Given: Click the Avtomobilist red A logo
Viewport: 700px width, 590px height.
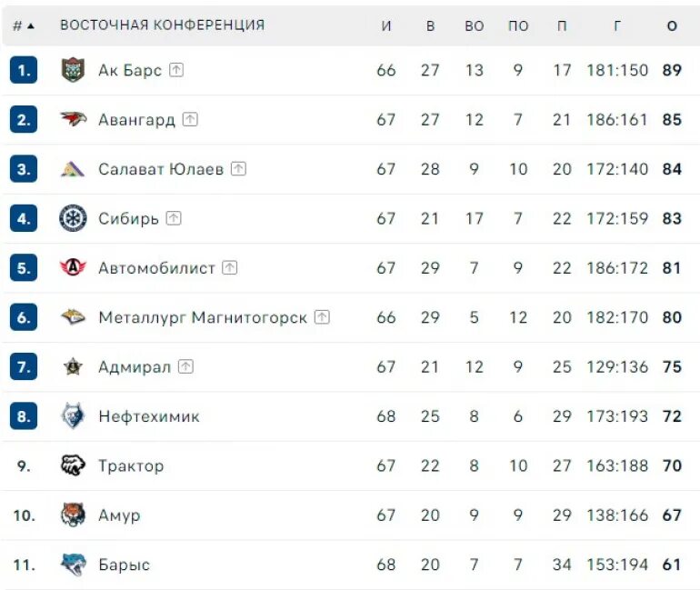Looking at the screenshot, I should pos(73,267).
